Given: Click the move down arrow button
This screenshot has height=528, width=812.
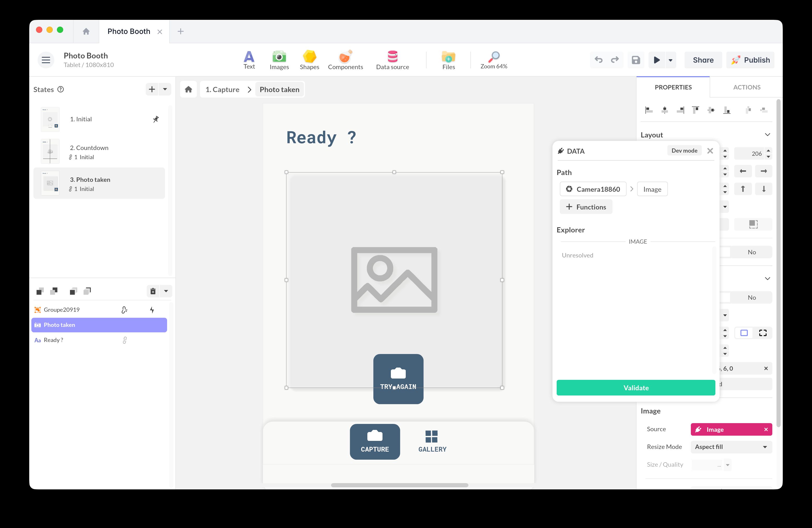Looking at the screenshot, I should tap(764, 189).
